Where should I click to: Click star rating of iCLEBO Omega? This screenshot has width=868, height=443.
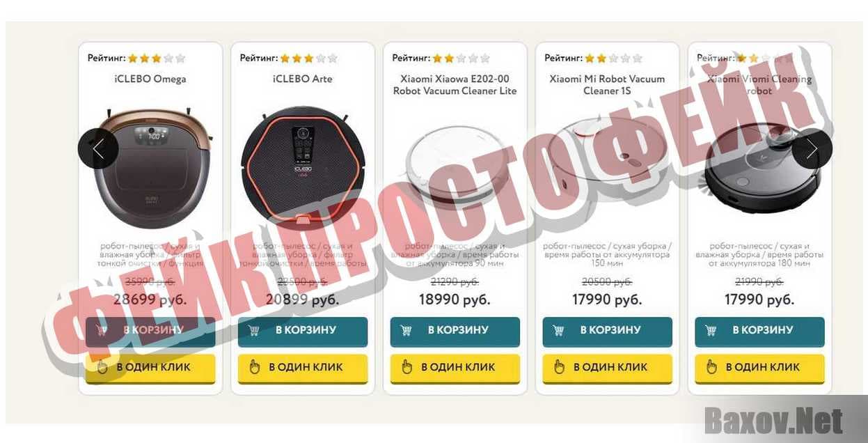pyautogui.click(x=157, y=59)
